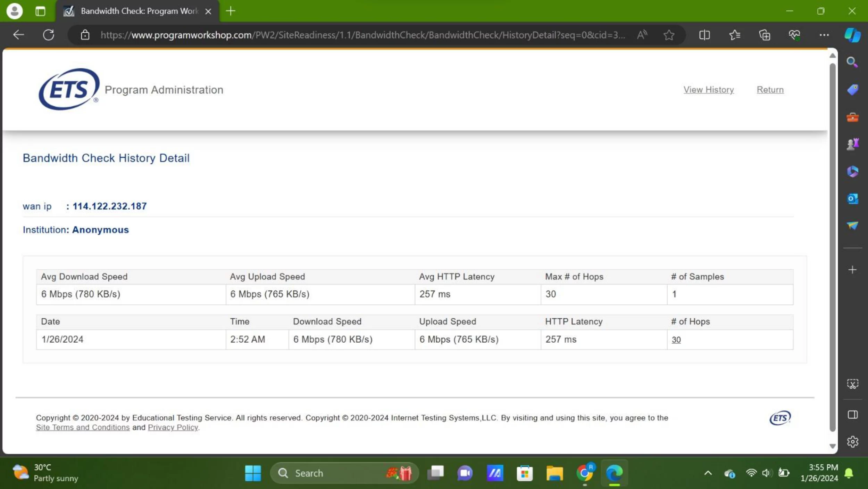
Task: Click the Refresh page button
Action: 48,35
